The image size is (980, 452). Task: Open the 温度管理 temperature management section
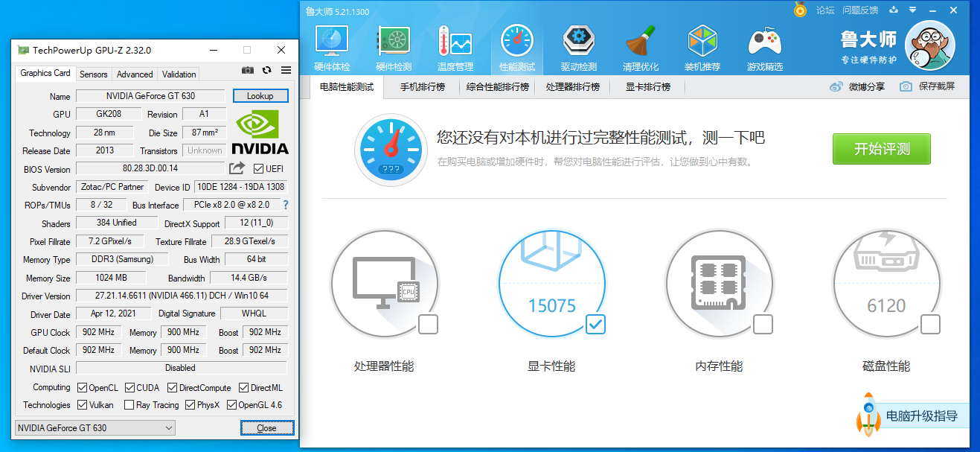455,48
